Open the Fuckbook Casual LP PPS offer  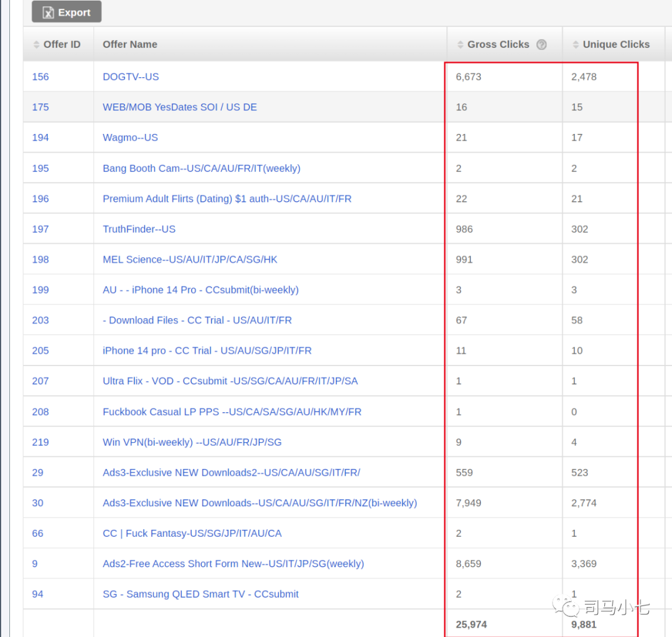(232, 412)
